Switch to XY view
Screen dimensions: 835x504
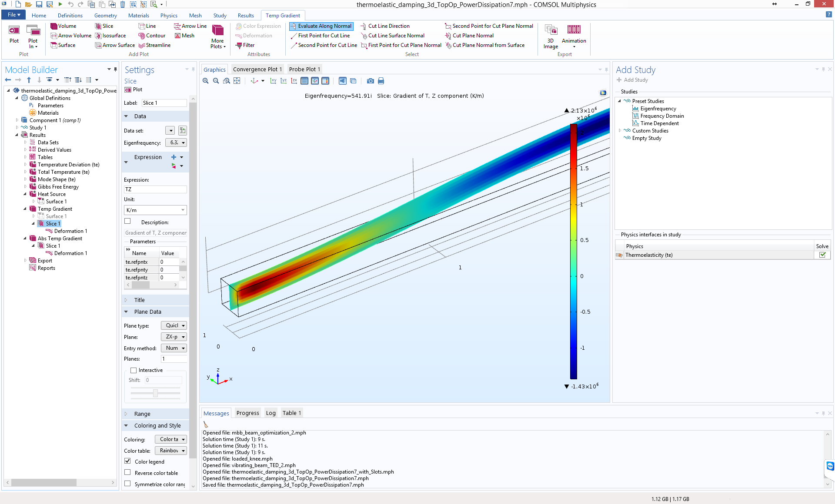click(x=273, y=81)
